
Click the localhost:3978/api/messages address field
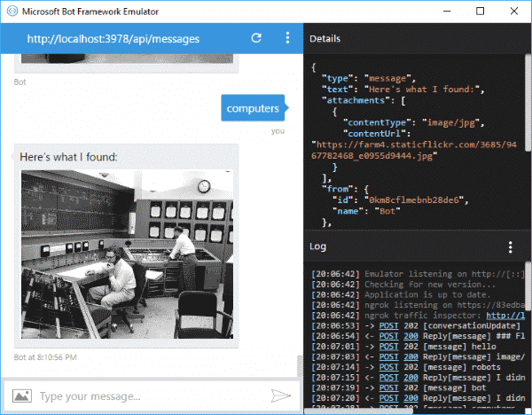113,39
